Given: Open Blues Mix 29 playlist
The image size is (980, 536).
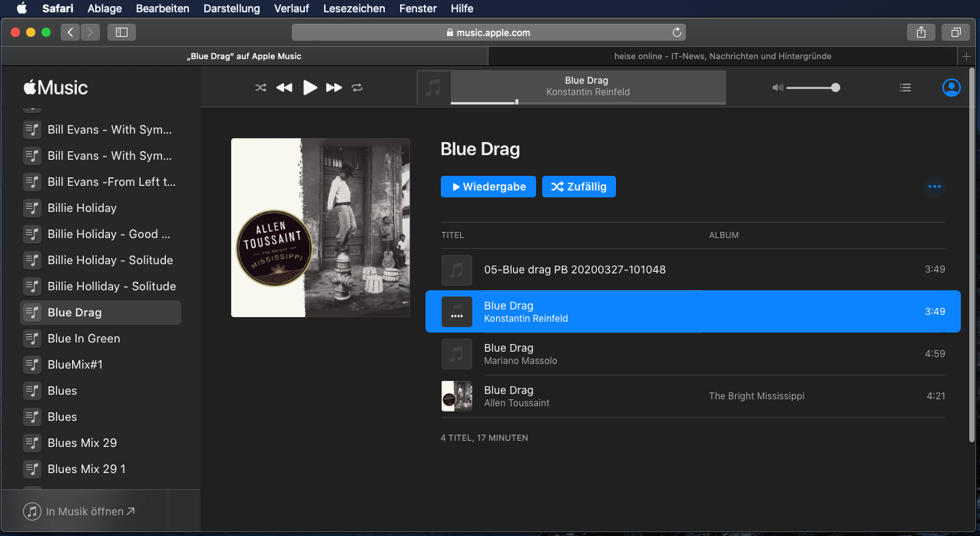Looking at the screenshot, I should 101,443.
